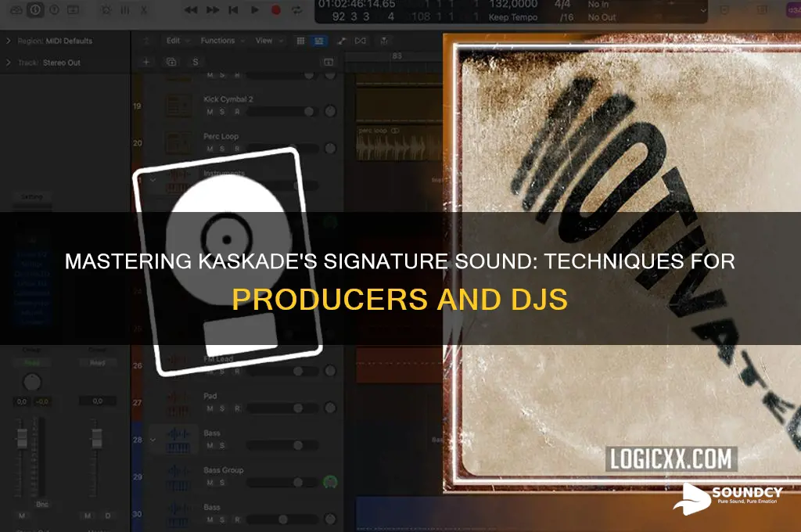Open the Library button in control bar
The width and height of the screenshot is (801, 532).
click(x=16, y=9)
